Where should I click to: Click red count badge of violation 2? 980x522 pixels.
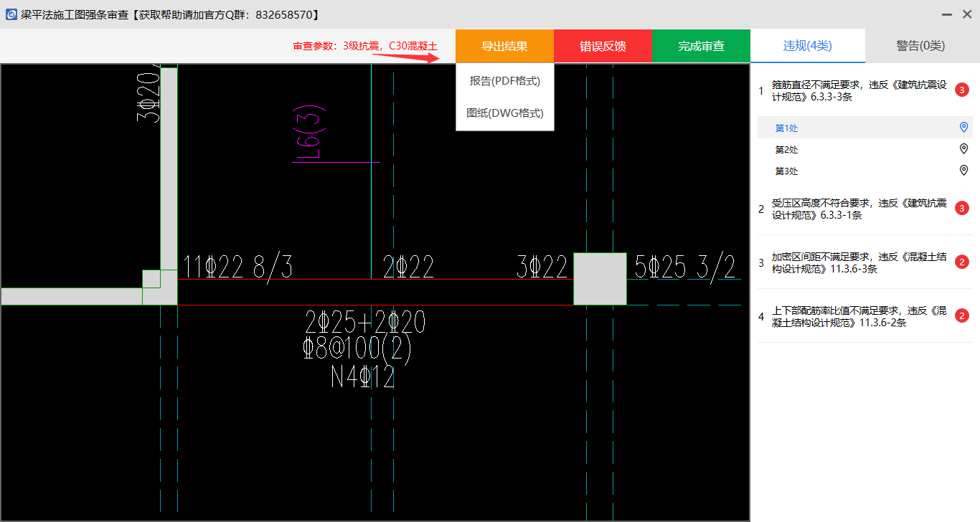pos(963,209)
